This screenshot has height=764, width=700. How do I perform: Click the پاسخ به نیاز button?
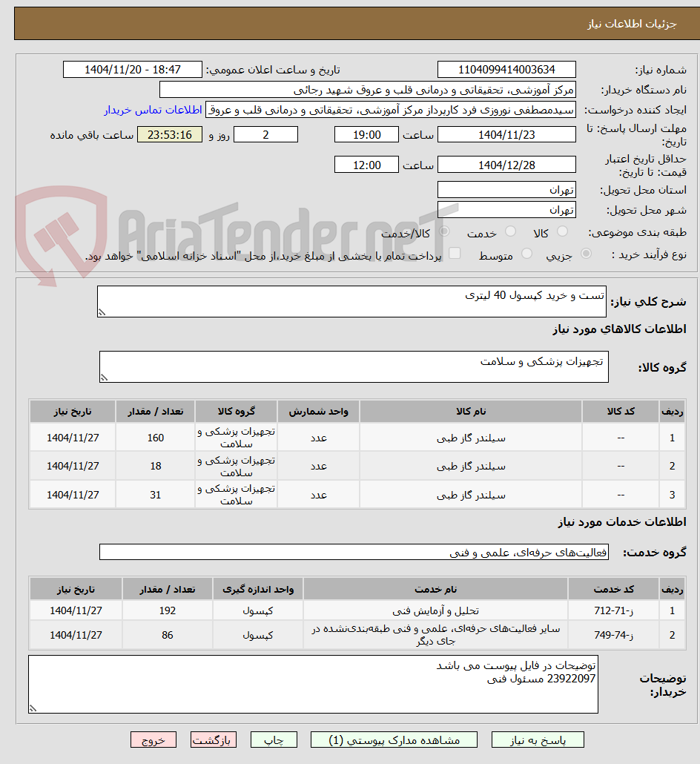[538, 740]
